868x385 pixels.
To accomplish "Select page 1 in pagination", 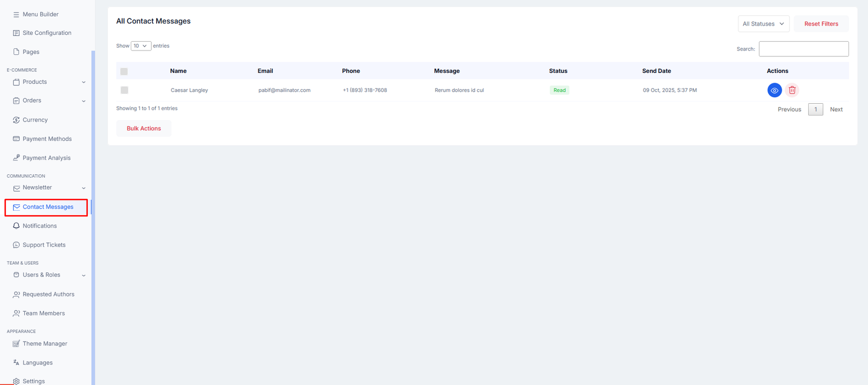I will [815, 110].
